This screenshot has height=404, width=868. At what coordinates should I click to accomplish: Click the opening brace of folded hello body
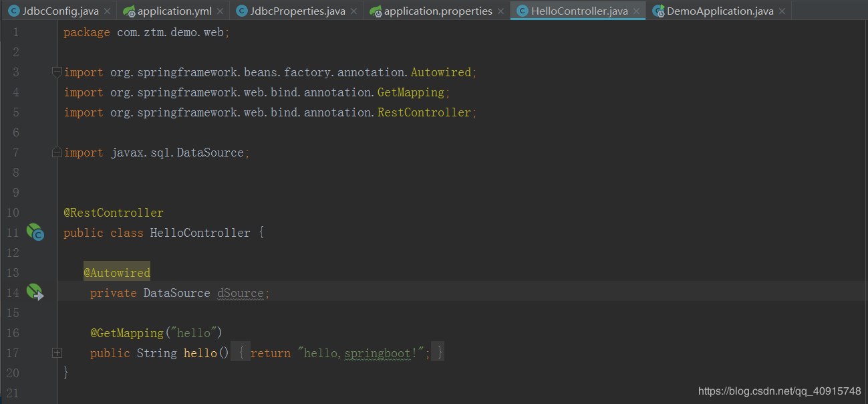[241, 352]
